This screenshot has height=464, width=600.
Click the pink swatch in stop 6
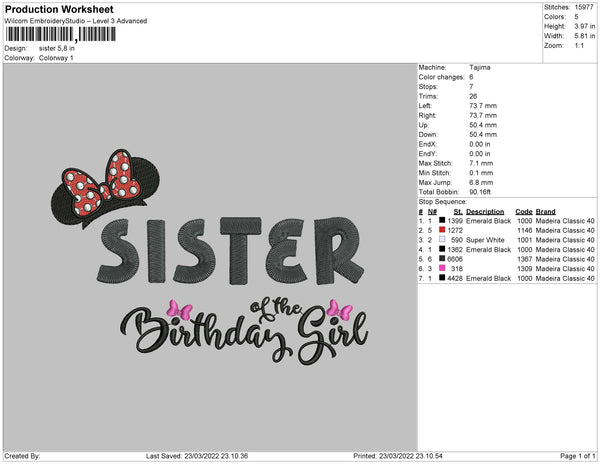tap(442, 268)
